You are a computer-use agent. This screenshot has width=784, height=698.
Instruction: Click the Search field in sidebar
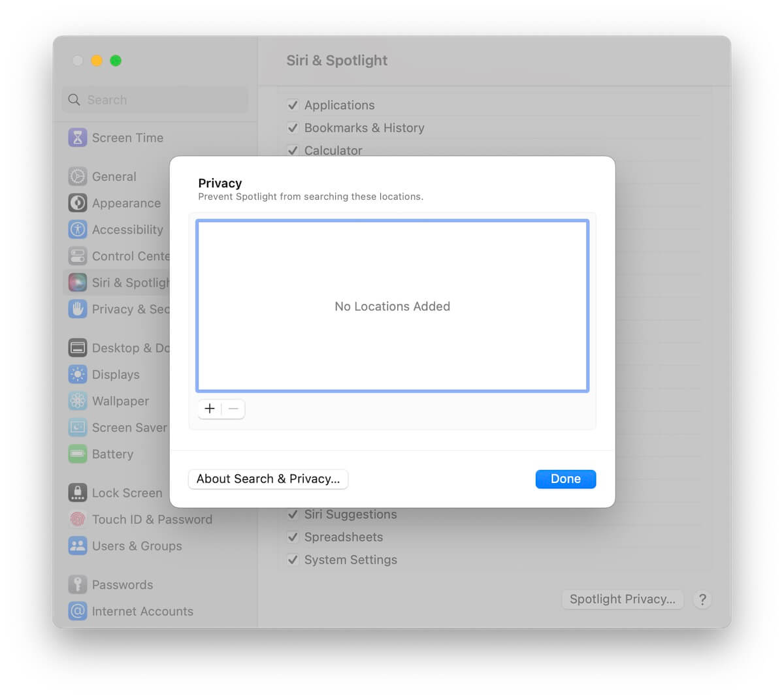tap(155, 100)
